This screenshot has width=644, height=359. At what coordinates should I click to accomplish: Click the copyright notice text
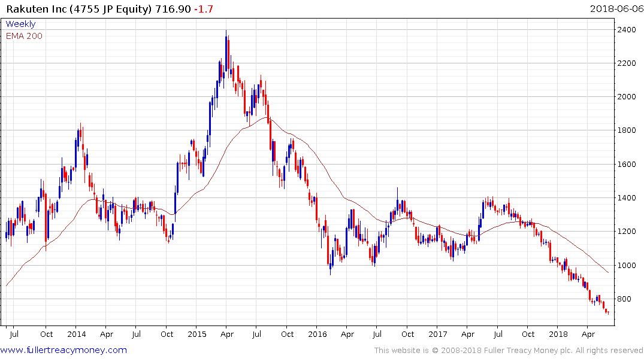509,351
